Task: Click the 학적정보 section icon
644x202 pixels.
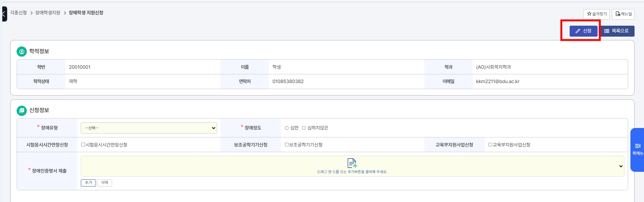Action: point(22,51)
